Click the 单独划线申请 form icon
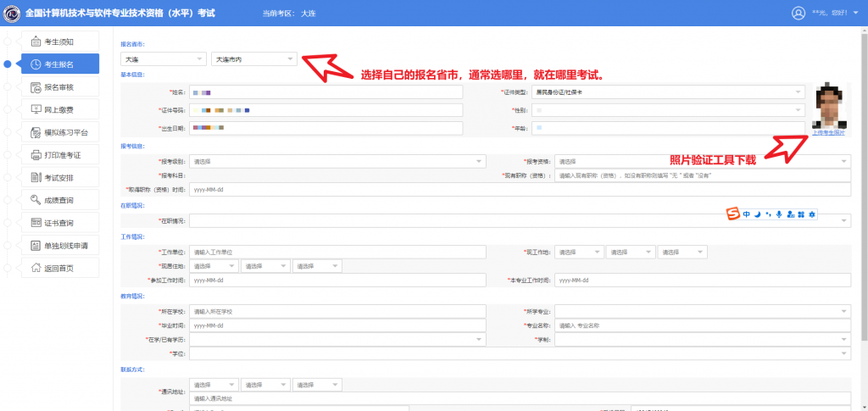The image size is (868, 411). [x=36, y=246]
